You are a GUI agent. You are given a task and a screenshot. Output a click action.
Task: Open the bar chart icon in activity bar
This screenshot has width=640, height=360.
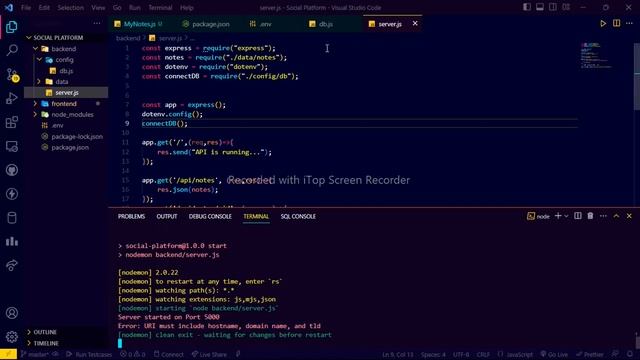coord(12,241)
